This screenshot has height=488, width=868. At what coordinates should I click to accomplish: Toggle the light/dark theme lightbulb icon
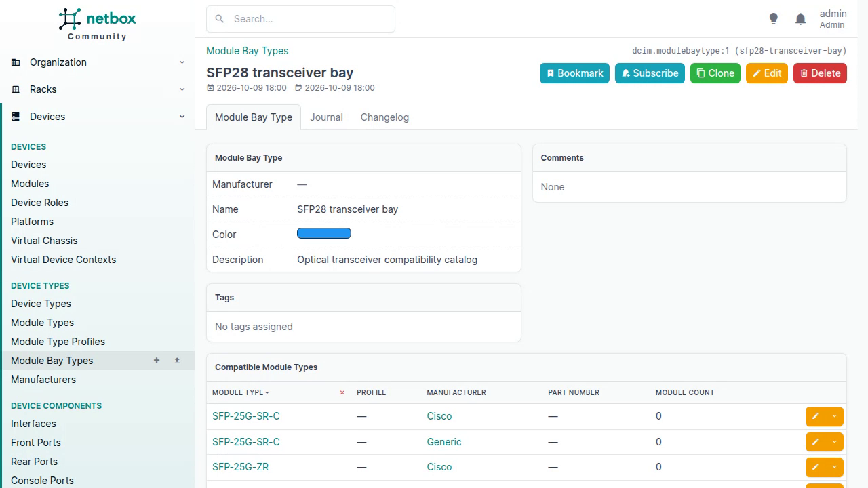click(774, 19)
